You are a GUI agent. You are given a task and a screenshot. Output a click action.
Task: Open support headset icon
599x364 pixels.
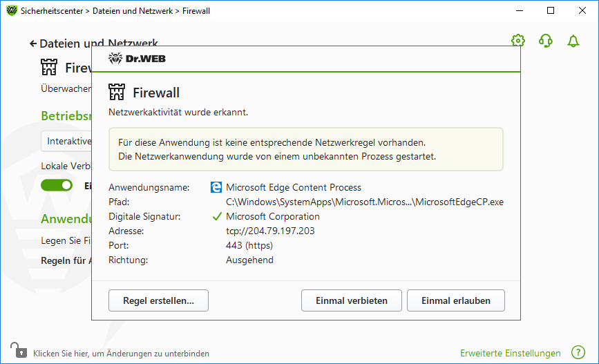coord(545,41)
